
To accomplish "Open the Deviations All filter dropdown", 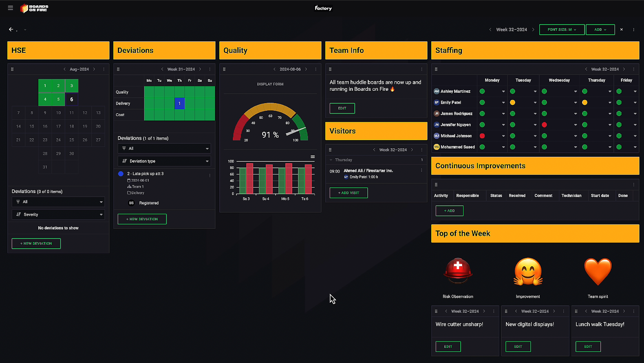I will (x=164, y=148).
